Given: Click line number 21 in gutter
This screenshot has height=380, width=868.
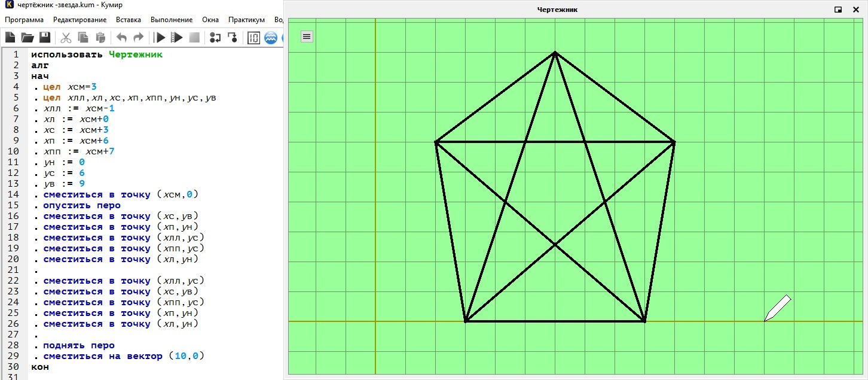Looking at the screenshot, I should [x=14, y=270].
